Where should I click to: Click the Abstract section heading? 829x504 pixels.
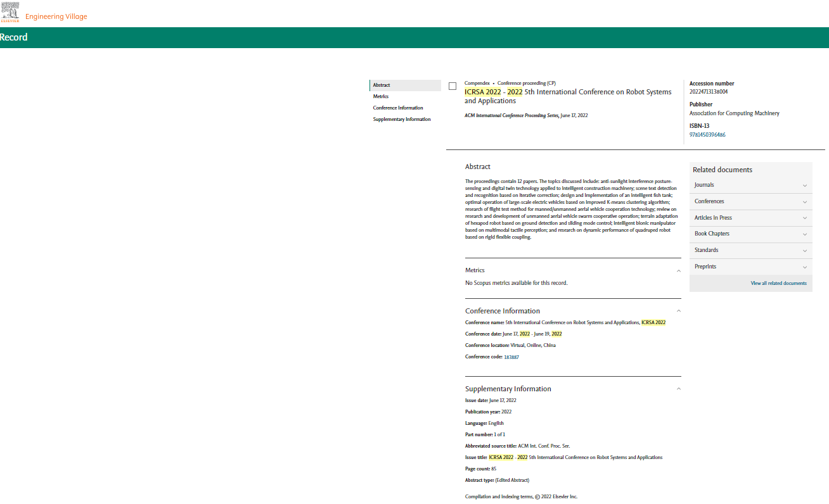[478, 167]
